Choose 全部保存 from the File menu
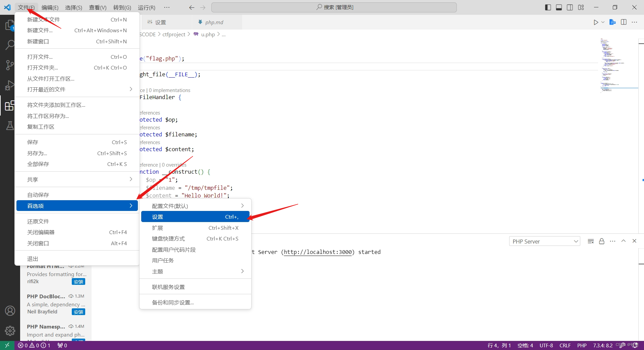This screenshot has height=350, width=644. pos(77,164)
